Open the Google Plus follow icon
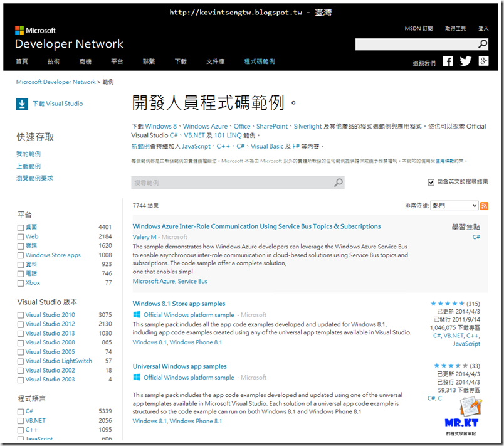Screen dimensions: 504x446 click(x=483, y=61)
